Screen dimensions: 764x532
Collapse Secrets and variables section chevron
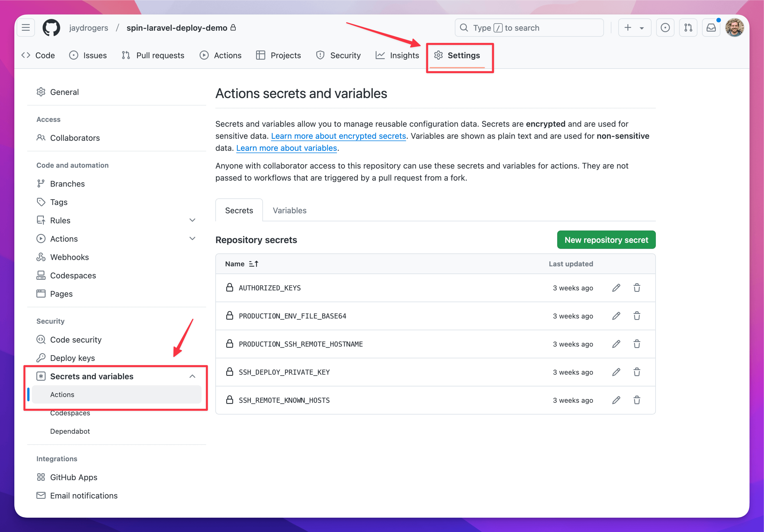pos(192,376)
